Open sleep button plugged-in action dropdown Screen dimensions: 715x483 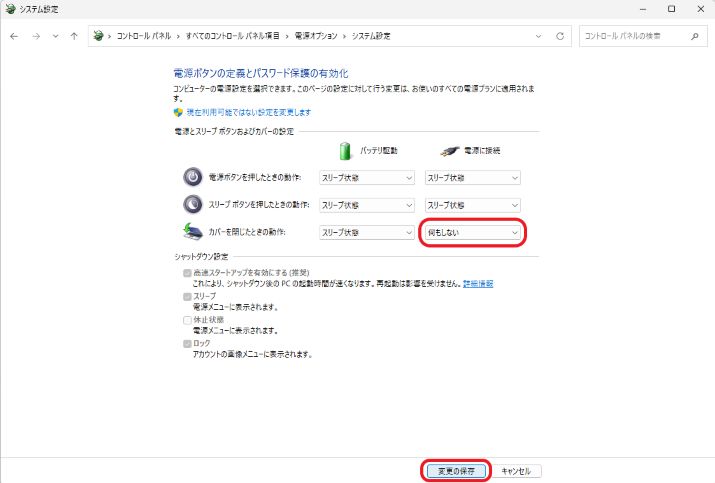coord(472,205)
